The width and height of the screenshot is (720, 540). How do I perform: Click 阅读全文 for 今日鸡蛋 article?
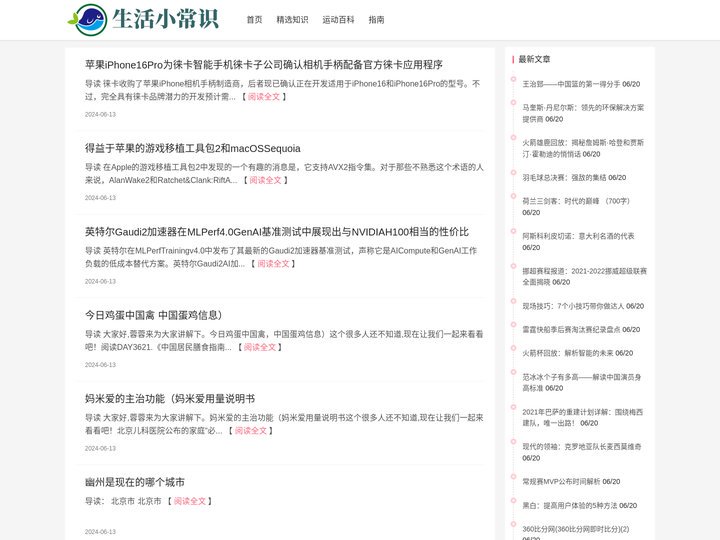pos(259,347)
